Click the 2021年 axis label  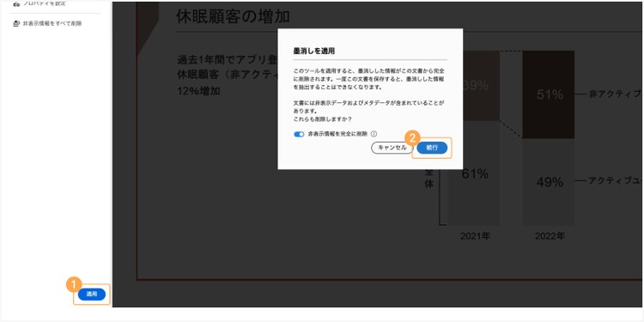pos(475,236)
